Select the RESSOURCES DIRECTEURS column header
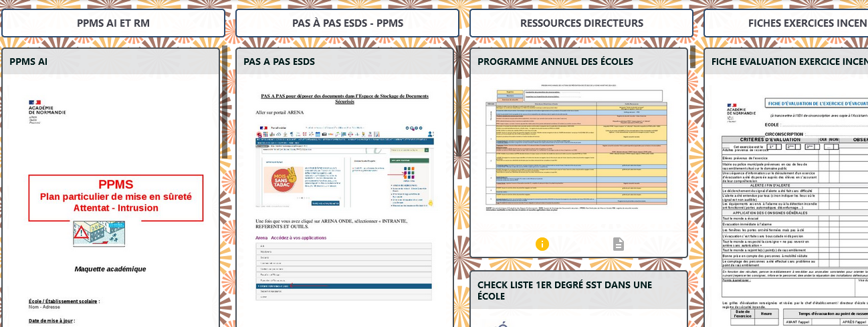Viewport: 868px width, 327px height. (x=581, y=23)
